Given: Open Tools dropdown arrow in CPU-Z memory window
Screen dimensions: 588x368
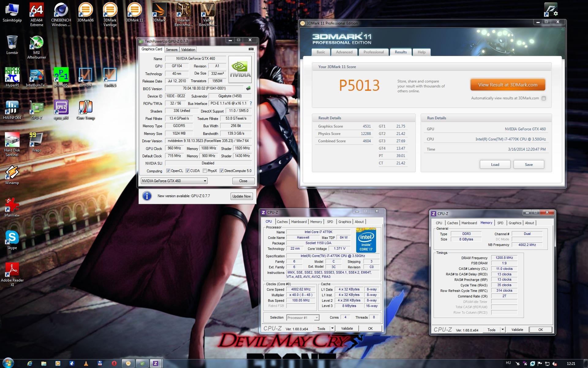Looking at the screenshot, I should pos(503,330).
